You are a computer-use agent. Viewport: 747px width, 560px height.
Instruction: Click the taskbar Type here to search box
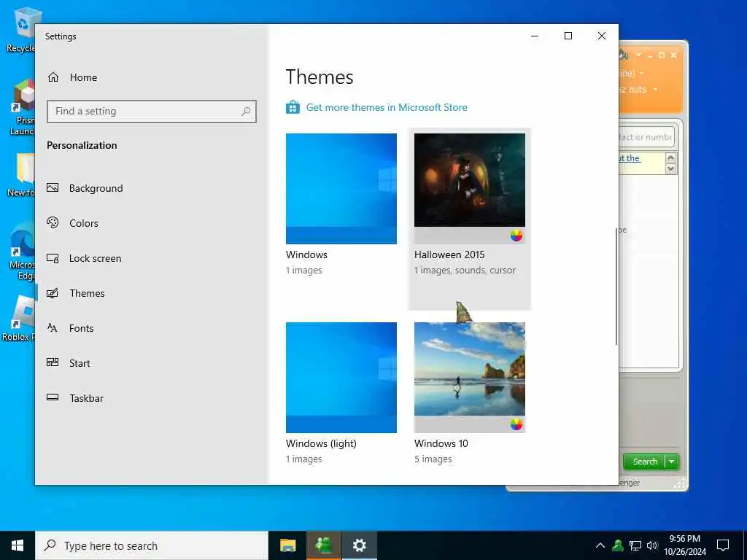coord(152,545)
